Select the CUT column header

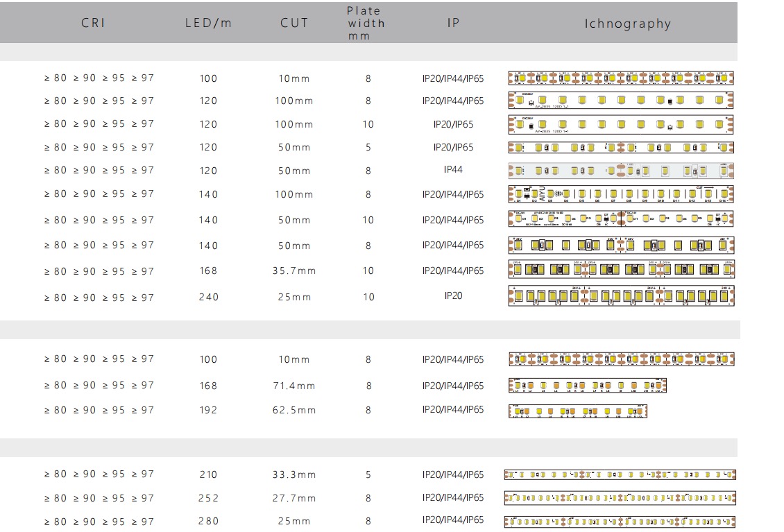click(x=294, y=23)
